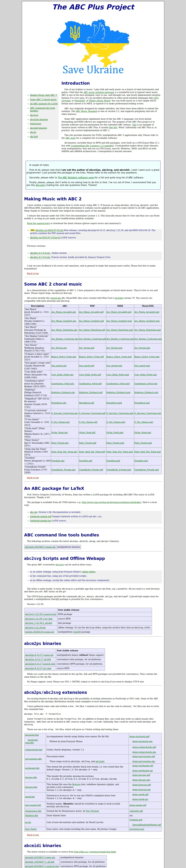Viewport: 186px width, 868px height.
Task: Visit the abcusers mailing list link
Action: 41,185
